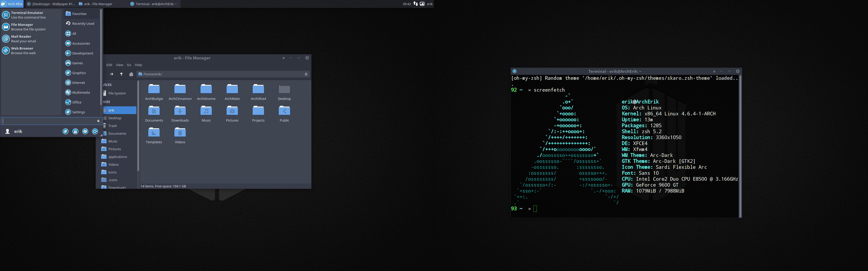Viewport: 868px width, 271px height.
Task: Reload the /home/erik/ folder view
Action: (x=306, y=74)
